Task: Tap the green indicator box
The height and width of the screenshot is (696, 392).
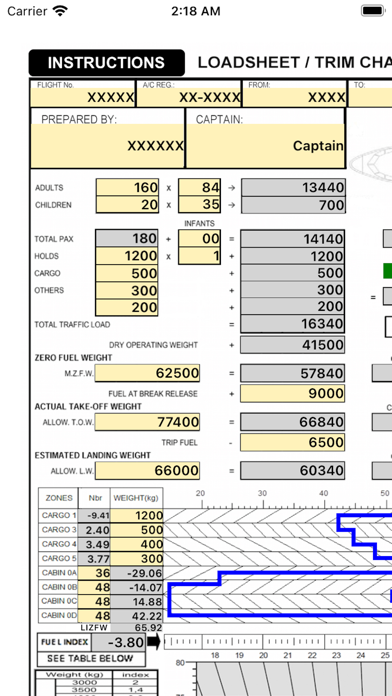Action: pyautogui.click(x=388, y=271)
